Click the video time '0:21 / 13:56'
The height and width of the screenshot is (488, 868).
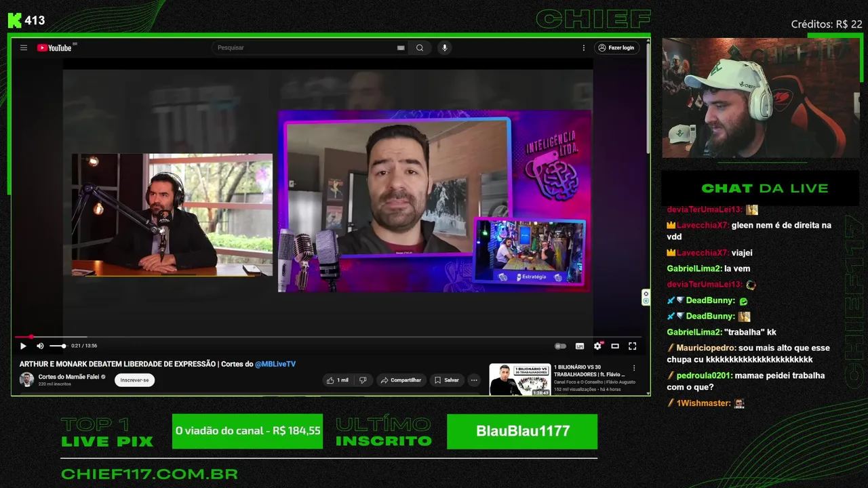(84, 346)
